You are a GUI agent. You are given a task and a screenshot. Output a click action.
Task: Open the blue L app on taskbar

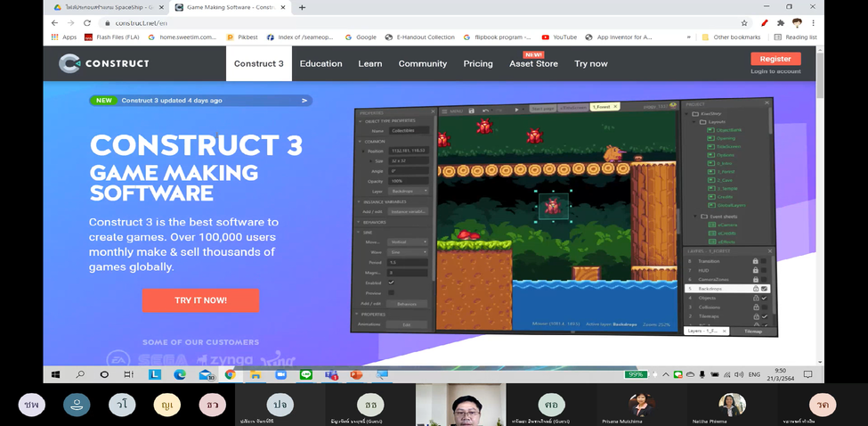(155, 374)
